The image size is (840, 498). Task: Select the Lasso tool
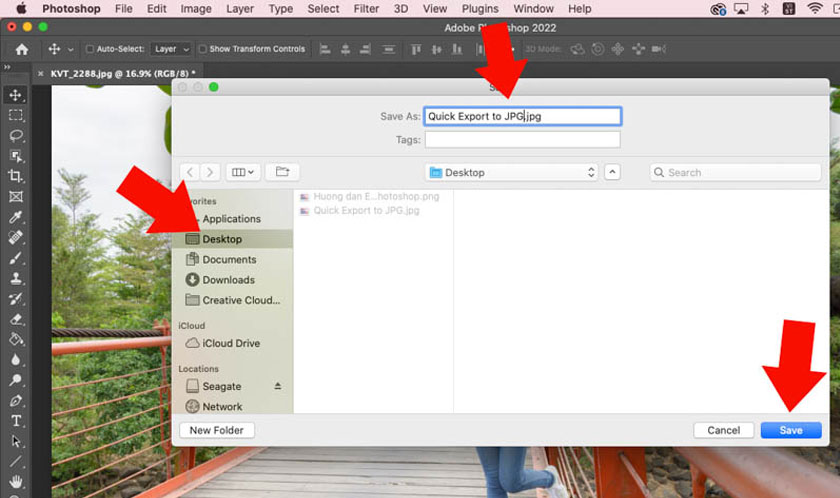pos(16,135)
